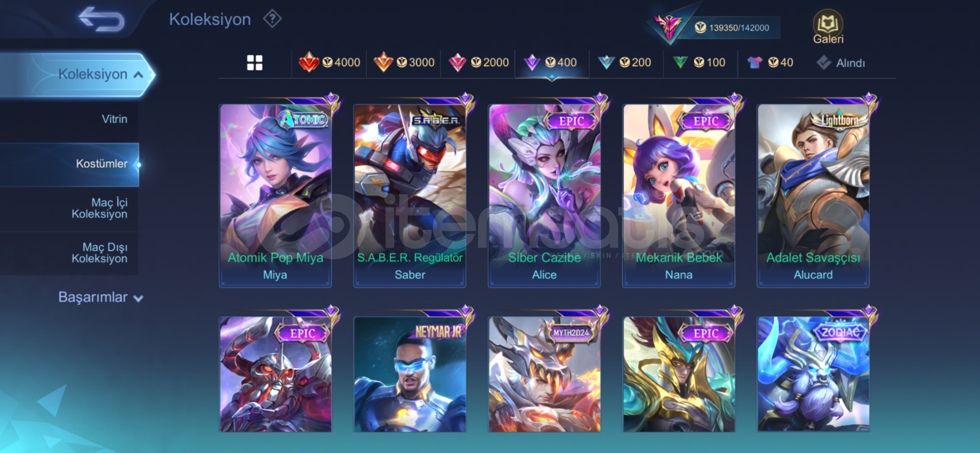
Task: Filter by 4000-point red gem tier
Action: [329, 62]
